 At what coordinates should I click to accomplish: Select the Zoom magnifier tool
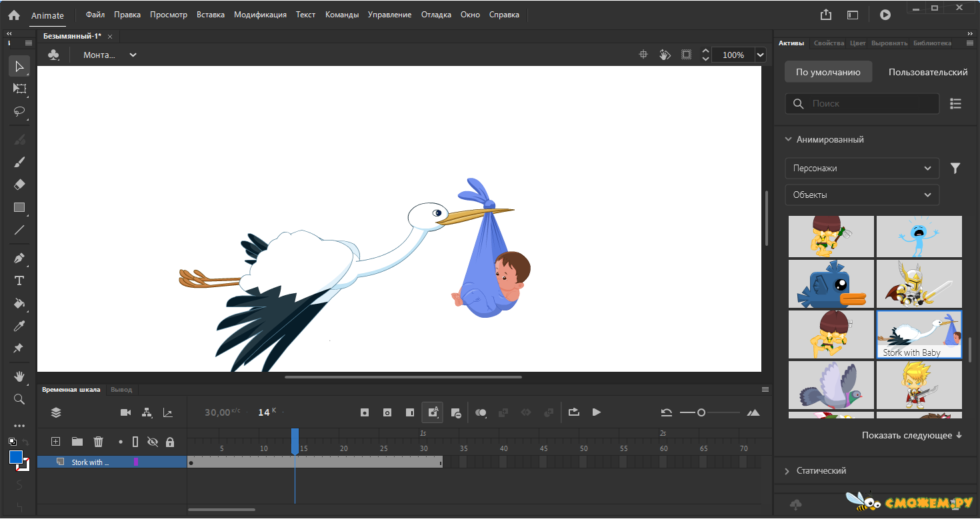(x=19, y=399)
